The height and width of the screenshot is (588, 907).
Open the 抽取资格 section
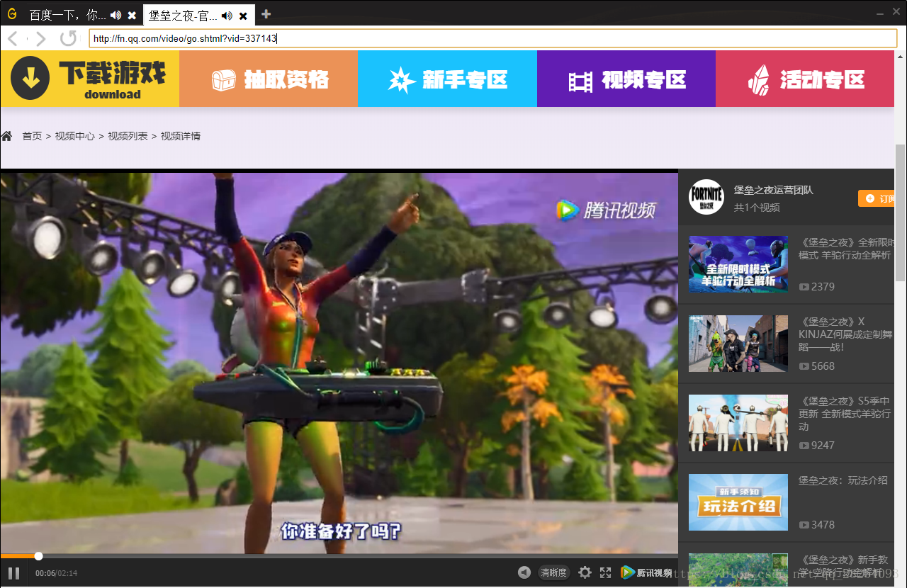coord(269,79)
